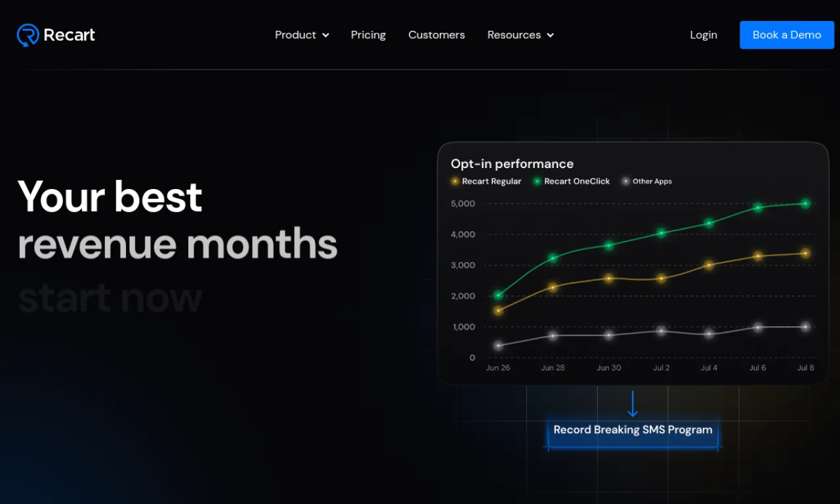Click the gray data point at Jul 2
This screenshot has height=504, width=840.
tap(661, 331)
